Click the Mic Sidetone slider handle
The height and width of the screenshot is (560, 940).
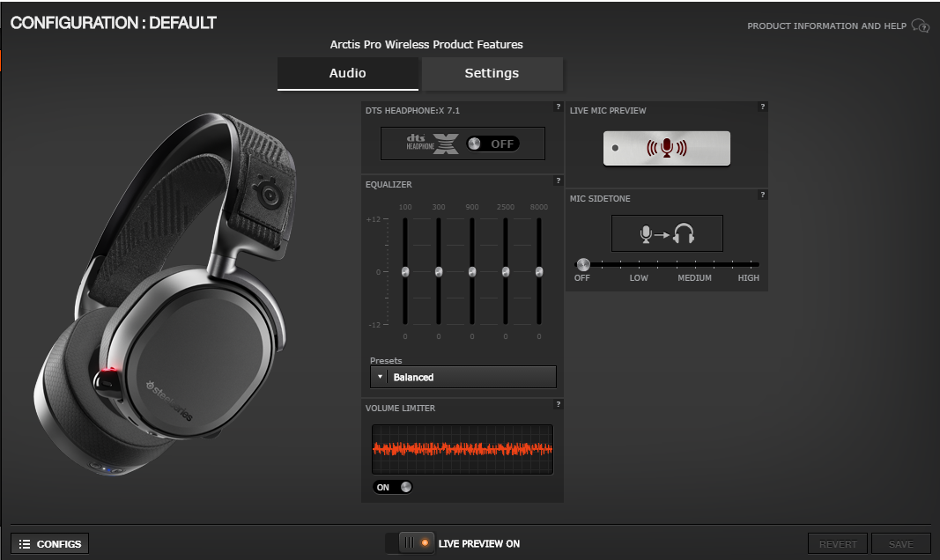click(x=583, y=264)
